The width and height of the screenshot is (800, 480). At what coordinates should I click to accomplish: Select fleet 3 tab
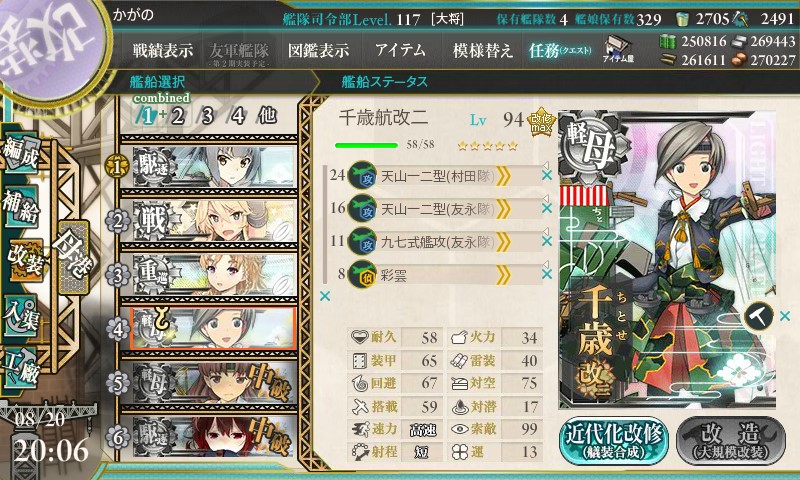tap(207, 116)
